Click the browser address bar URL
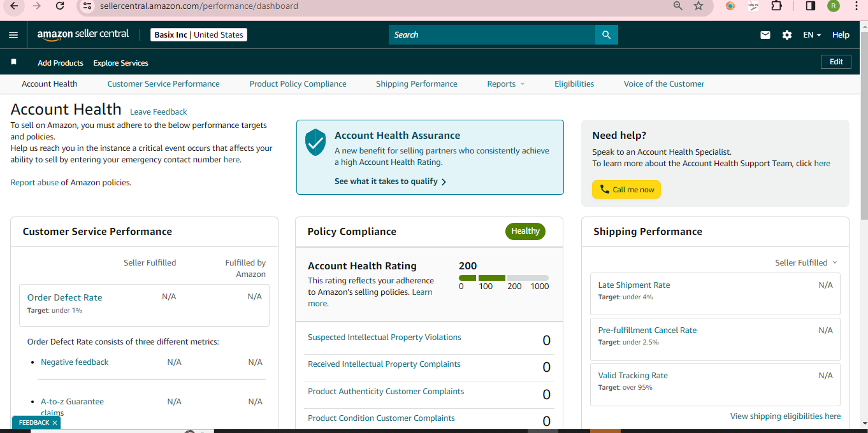Image resolution: width=868 pixels, height=433 pixels. 199,6
